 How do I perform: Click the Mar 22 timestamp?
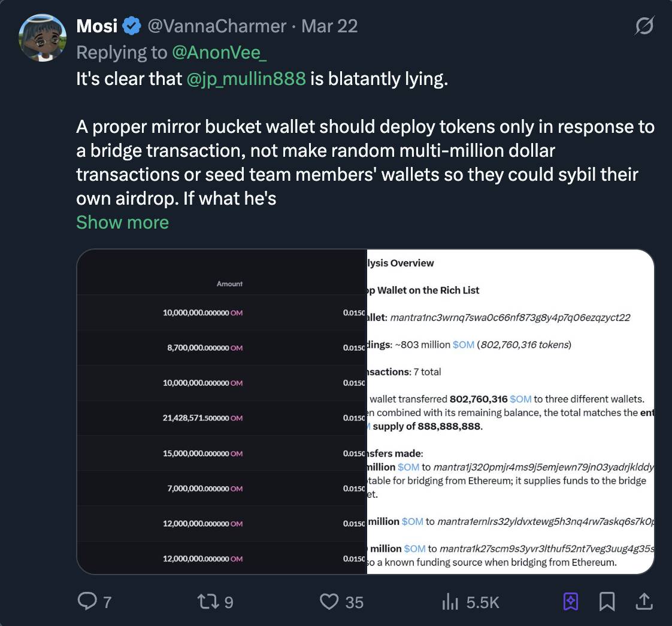[x=329, y=26]
